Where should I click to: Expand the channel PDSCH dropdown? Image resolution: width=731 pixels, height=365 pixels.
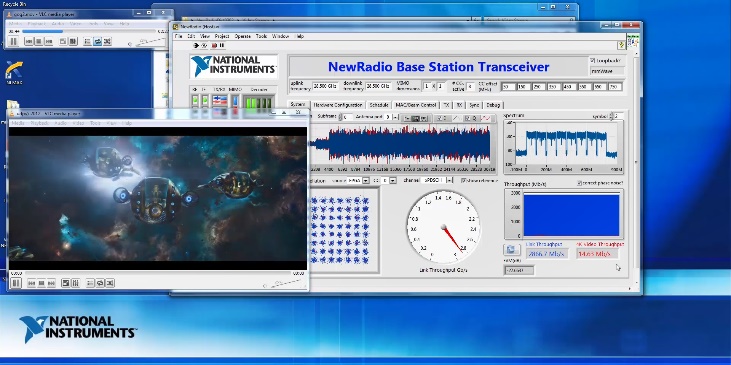pyautogui.click(x=449, y=180)
